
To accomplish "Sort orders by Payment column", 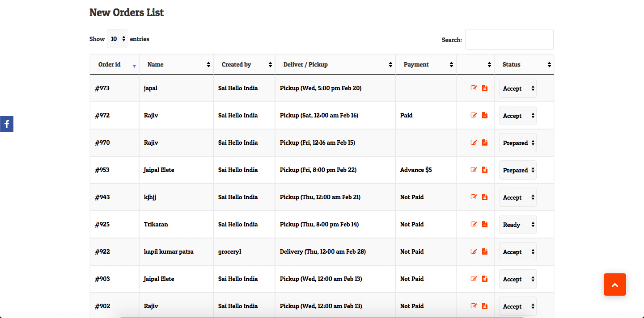I will [x=425, y=64].
